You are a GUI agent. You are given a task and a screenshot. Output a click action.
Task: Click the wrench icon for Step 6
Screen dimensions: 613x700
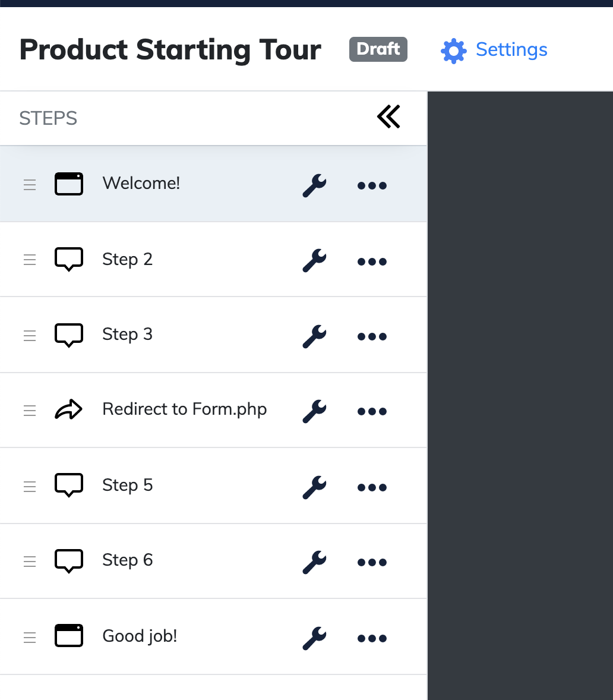314,562
